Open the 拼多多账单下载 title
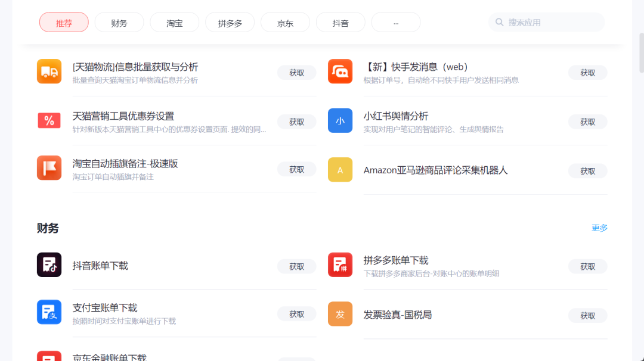This screenshot has width=644, height=361. (396, 260)
